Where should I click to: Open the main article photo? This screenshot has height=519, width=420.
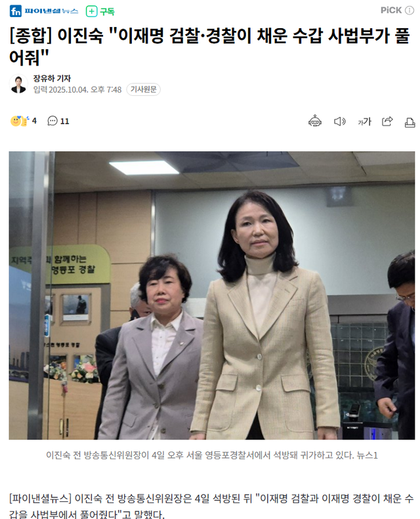pyautogui.click(x=212, y=295)
